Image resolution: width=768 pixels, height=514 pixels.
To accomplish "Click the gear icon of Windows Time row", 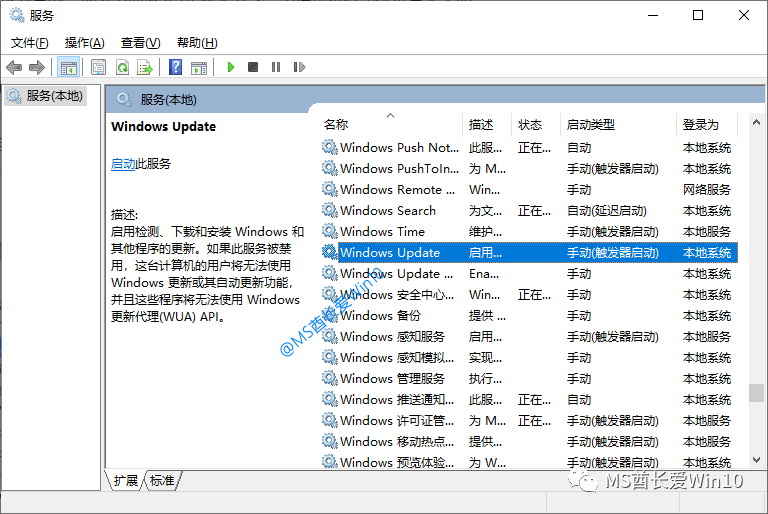I will [x=330, y=231].
